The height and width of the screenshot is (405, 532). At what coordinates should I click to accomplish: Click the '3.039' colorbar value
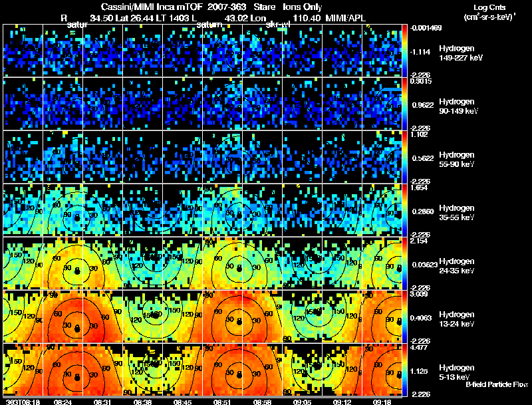(419, 294)
